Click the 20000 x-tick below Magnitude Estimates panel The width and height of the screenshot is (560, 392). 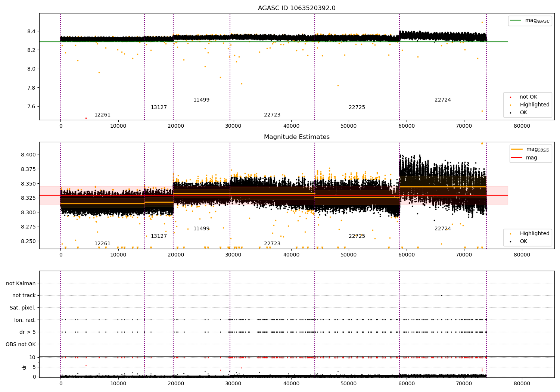pyautogui.click(x=176, y=255)
